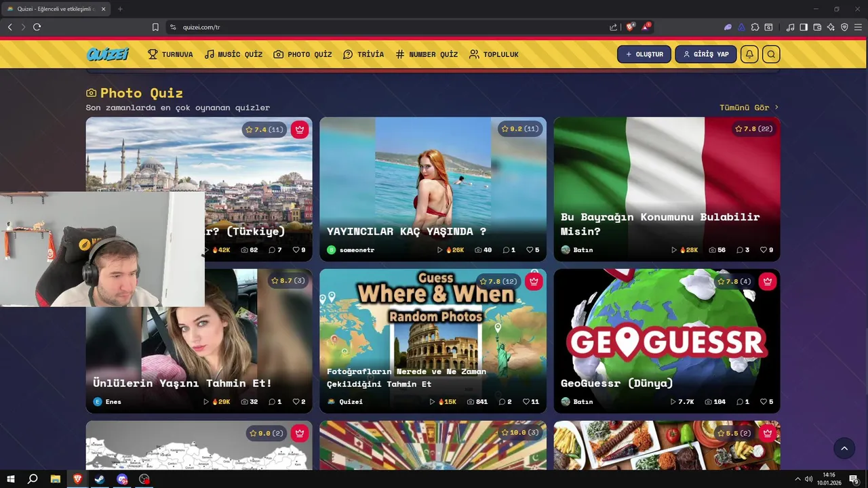Open the GeoGuessr (Dünya) quiz card
Viewport: 868px width, 488px height.
667,341
